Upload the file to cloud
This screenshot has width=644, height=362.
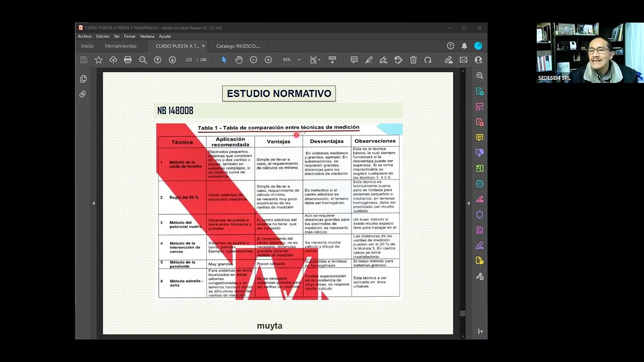[113, 60]
